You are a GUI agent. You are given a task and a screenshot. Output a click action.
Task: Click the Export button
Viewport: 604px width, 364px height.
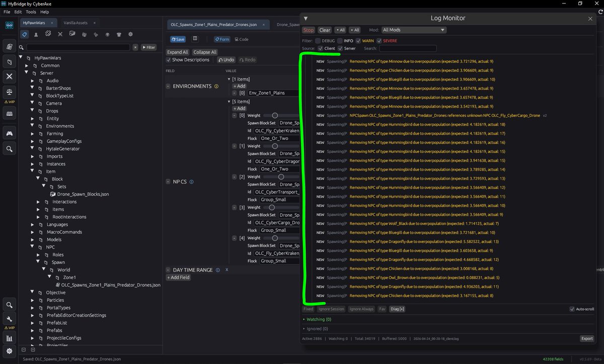[x=587, y=338]
